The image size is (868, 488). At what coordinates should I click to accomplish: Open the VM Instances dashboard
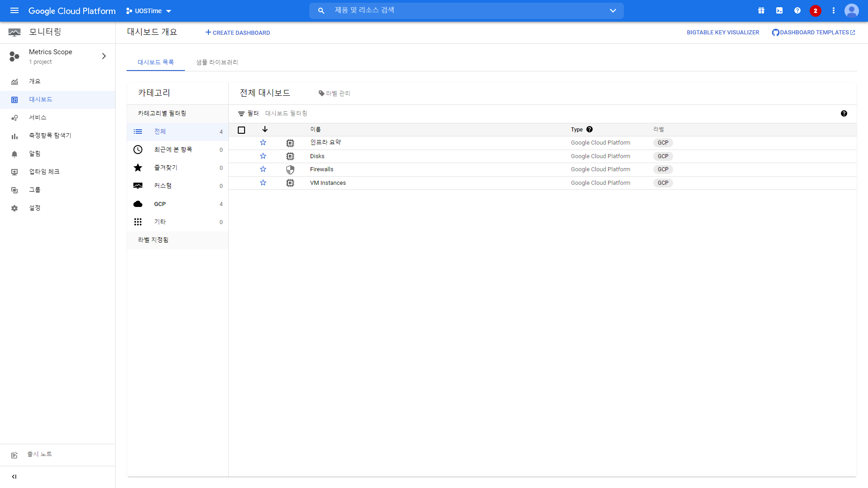click(x=328, y=183)
